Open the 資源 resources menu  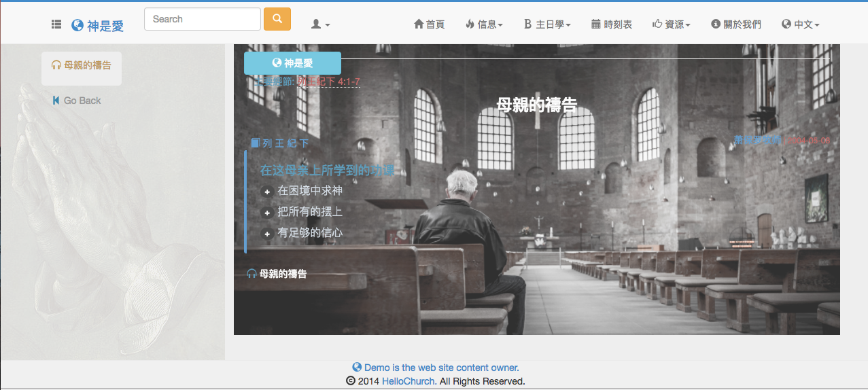(x=671, y=24)
